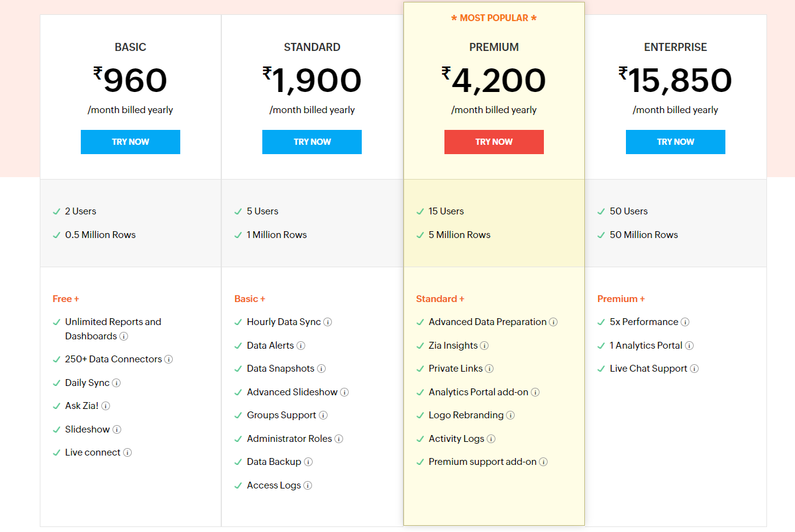795x532 pixels.
Task: Click info icon beside 250+ Data Connectors
Action: (168, 359)
